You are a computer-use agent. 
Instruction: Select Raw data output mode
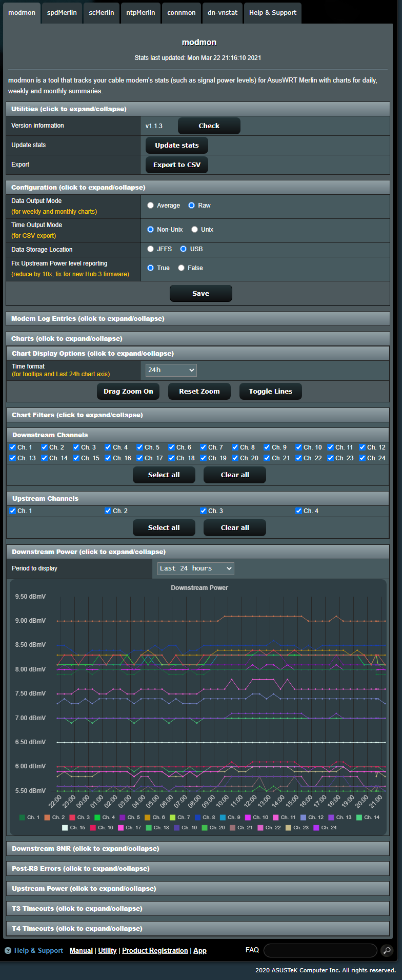192,206
